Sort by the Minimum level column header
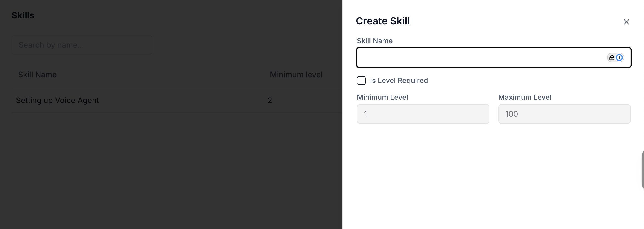644x229 pixels. coord(296,75)
